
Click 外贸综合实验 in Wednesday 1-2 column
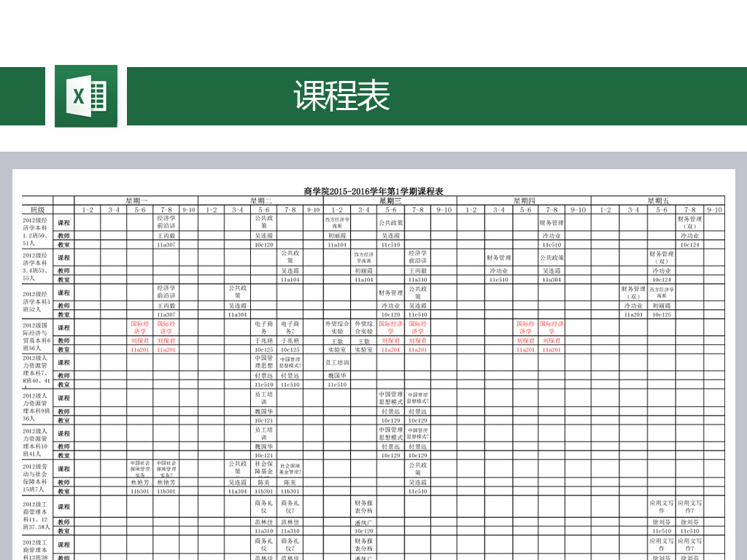click(x=337, y=327)
